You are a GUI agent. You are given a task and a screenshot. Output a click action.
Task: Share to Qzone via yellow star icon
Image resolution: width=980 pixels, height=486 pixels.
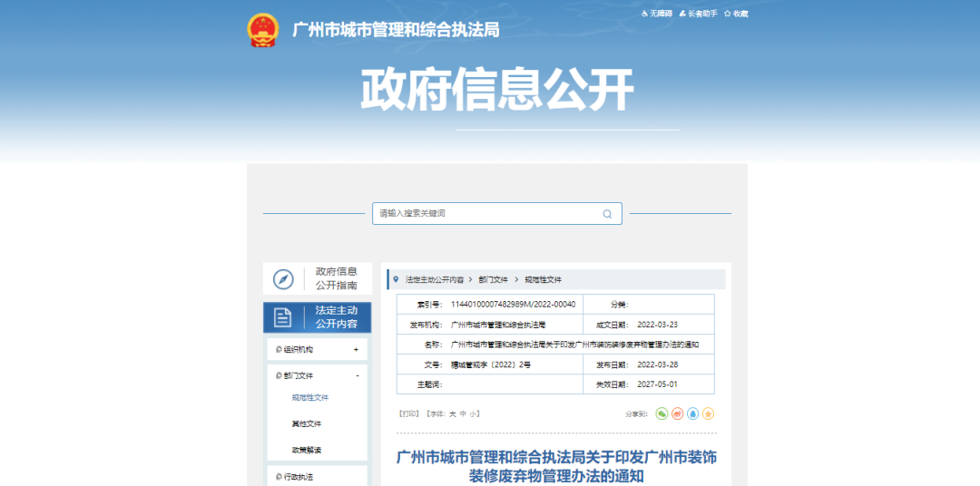708,413
